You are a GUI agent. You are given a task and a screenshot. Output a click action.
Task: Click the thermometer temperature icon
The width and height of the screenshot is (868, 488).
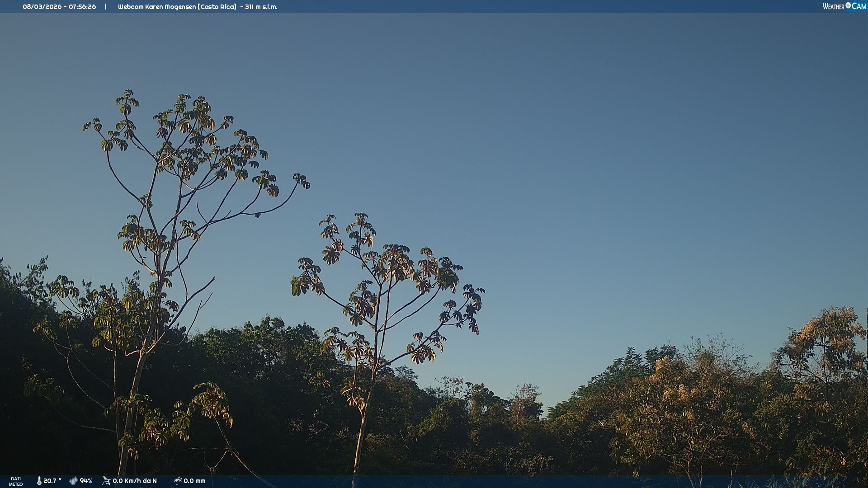click(x=39, y=481)
